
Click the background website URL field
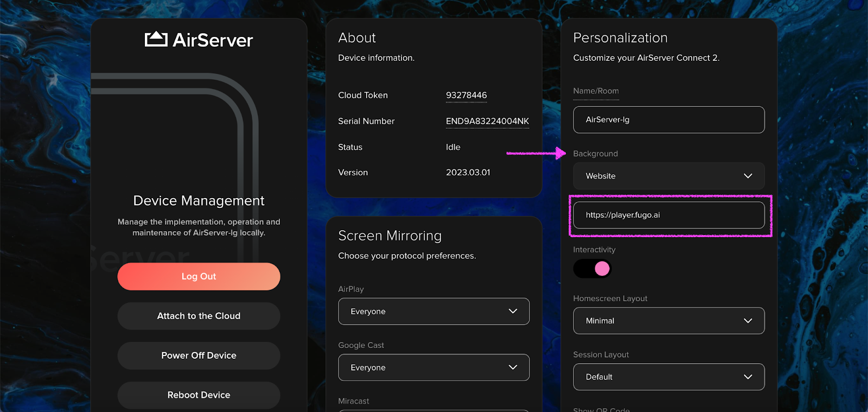(669, 215)
